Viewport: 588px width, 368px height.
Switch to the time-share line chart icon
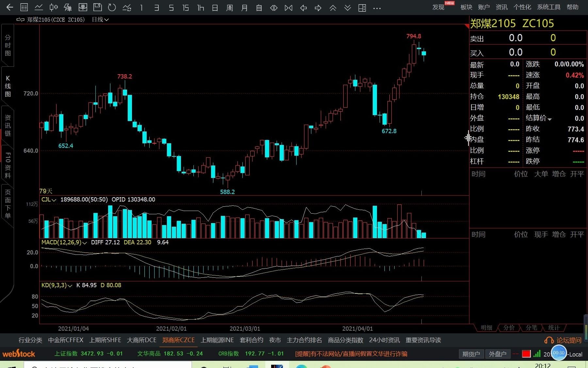click(x=39, y=7)
